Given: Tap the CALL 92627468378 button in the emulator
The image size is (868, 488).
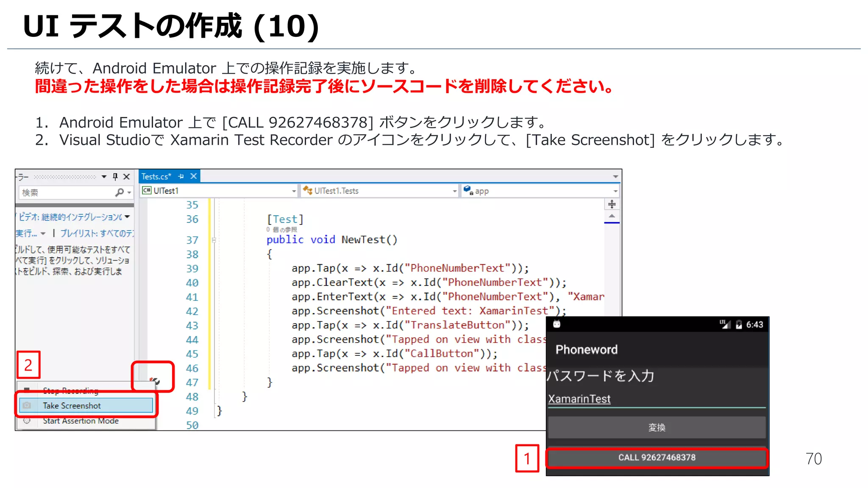Looking at the screenshot, I should 657,457.
